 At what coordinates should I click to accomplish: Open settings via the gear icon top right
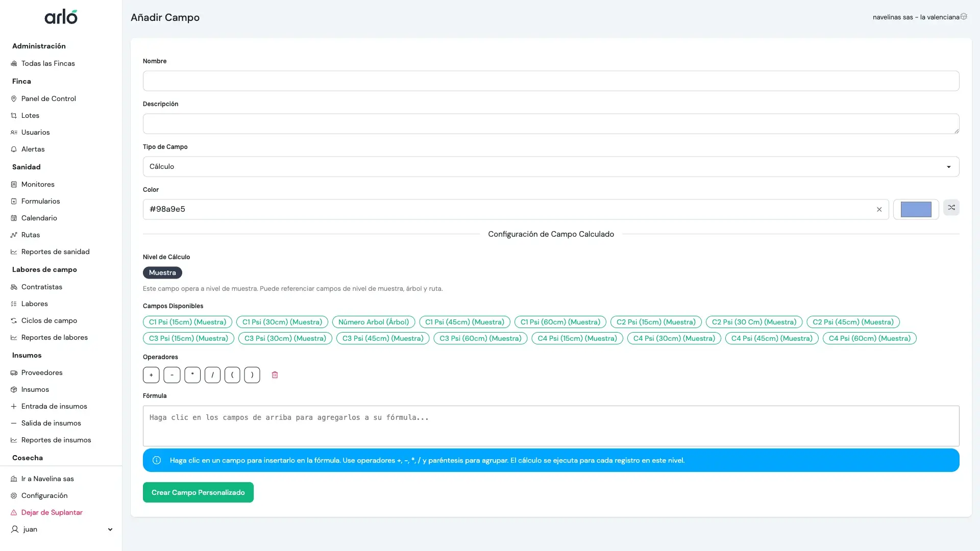(x=964, y=16)
